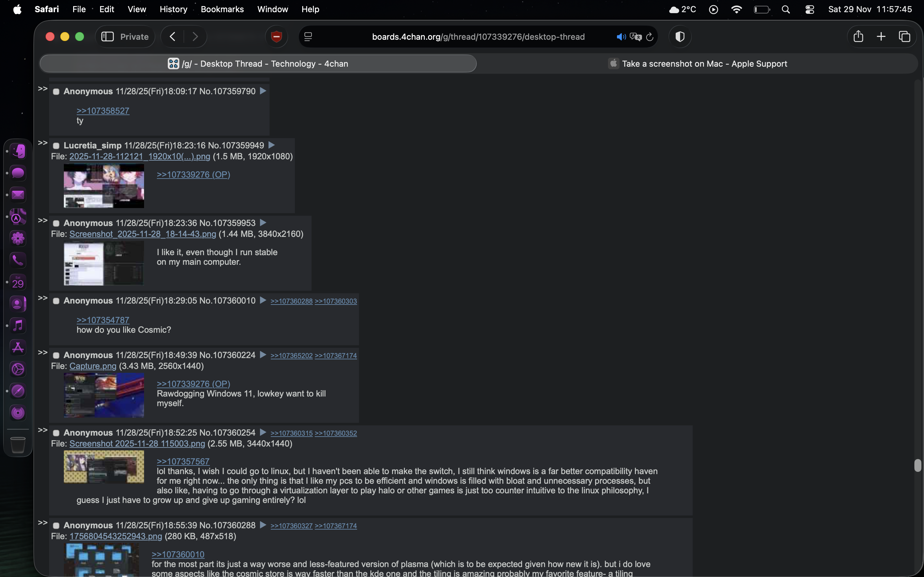Screen dimensions: 924x577
Task: Click the Share icon in toolbar
Action: click(858, 36)
